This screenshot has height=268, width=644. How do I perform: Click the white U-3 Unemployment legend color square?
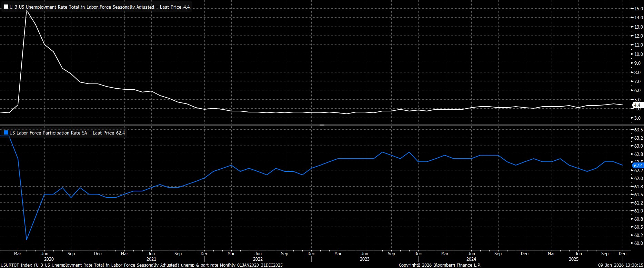click(x=6, y=7)
